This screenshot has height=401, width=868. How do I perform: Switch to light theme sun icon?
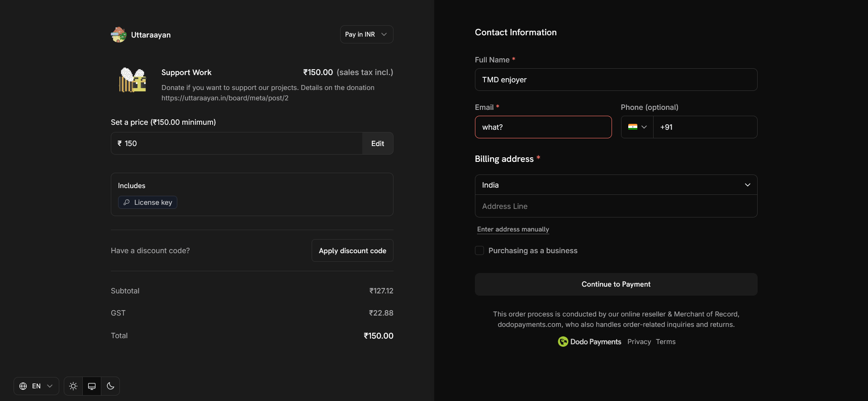tap(73, 386)
